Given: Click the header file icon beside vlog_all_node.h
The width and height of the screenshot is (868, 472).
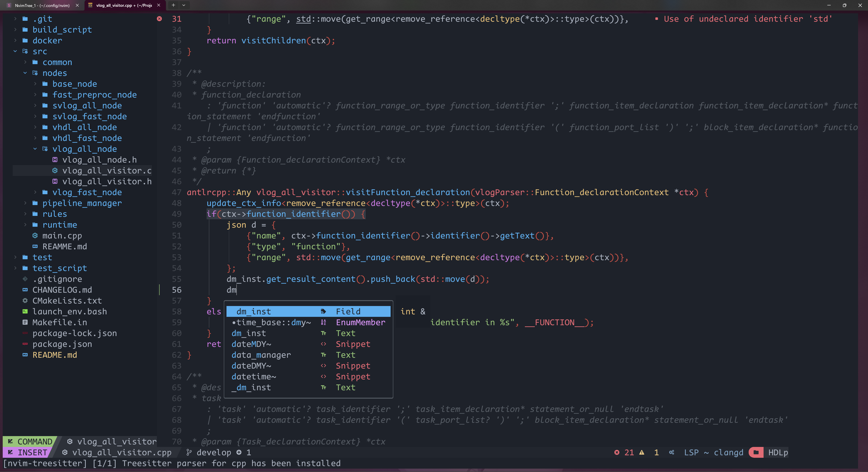Looking at the screenshot, I should [x=55, y=160].
